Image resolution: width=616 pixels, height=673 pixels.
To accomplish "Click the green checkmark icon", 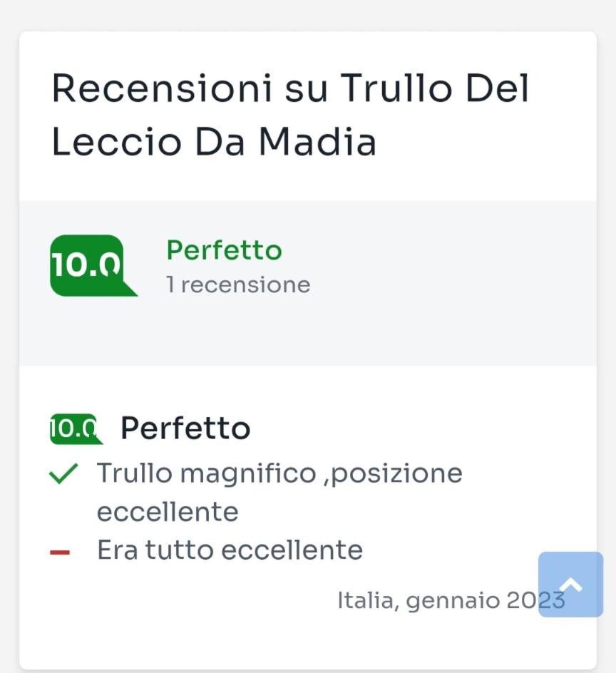I will 63,474.
